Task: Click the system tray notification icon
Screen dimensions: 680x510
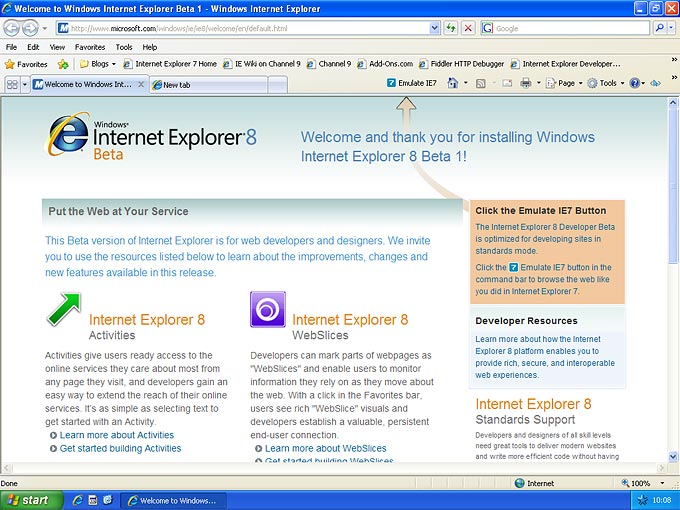Action: click(x=642, y=500)
